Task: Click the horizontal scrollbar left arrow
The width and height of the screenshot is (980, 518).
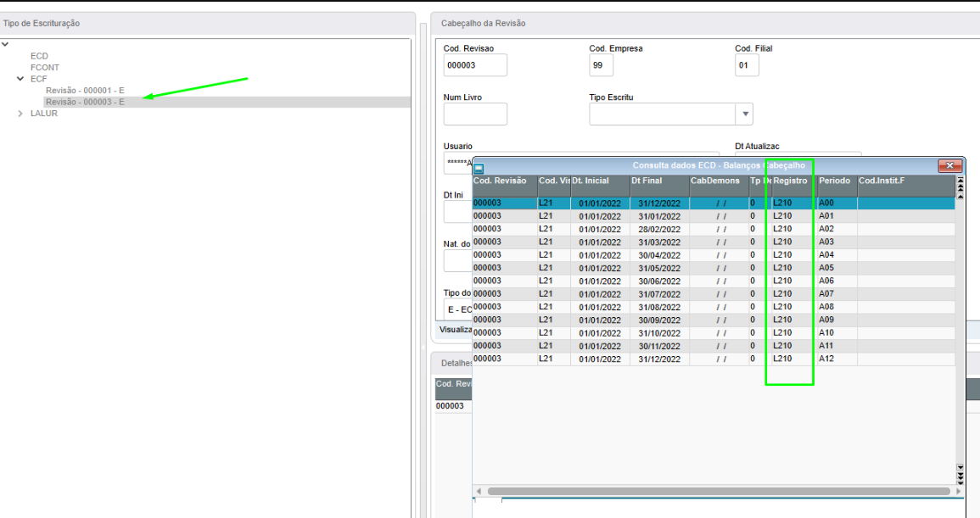Action: click(x=479, y=491)
